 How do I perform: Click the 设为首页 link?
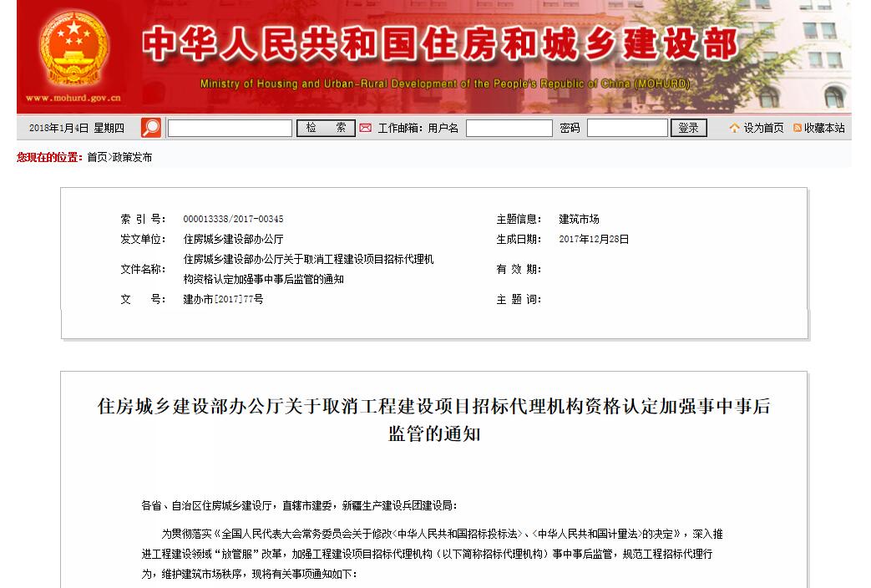coord(763,128)
